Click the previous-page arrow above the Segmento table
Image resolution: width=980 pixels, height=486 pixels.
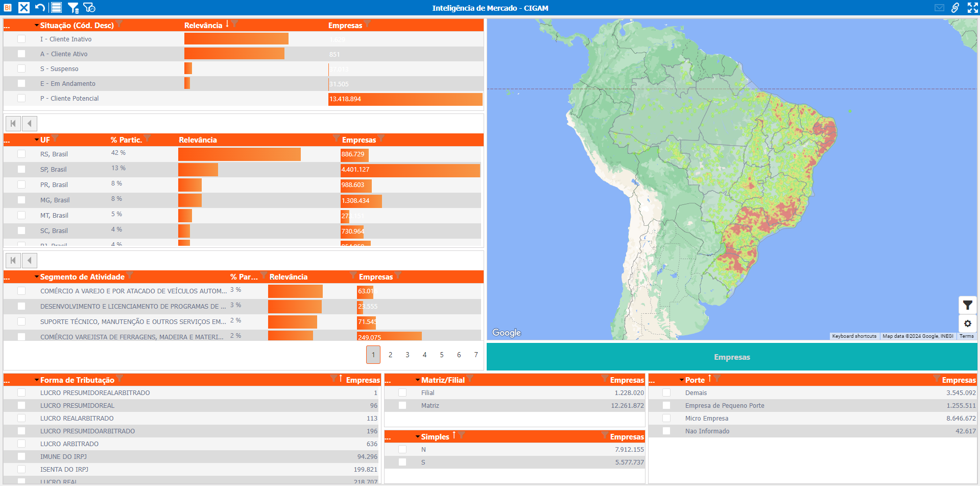point(30,261)
